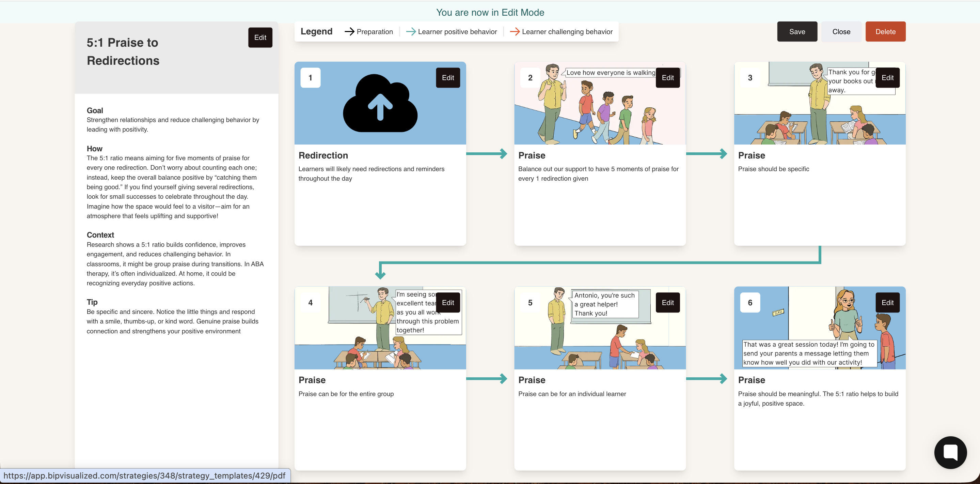Select the step number 6 badge
This screenshot has width=980, height=484.
click(x=749, y=303)
